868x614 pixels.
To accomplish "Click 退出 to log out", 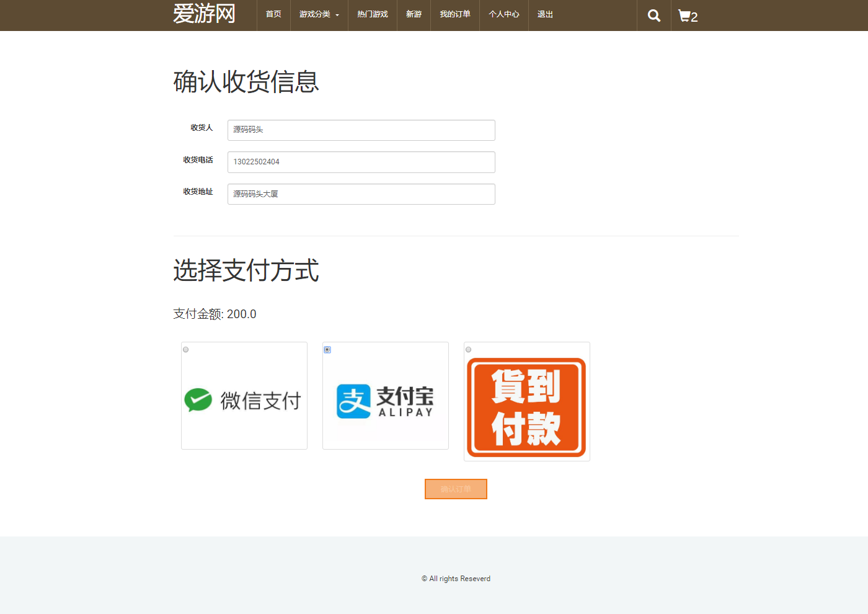I will 544,14.
